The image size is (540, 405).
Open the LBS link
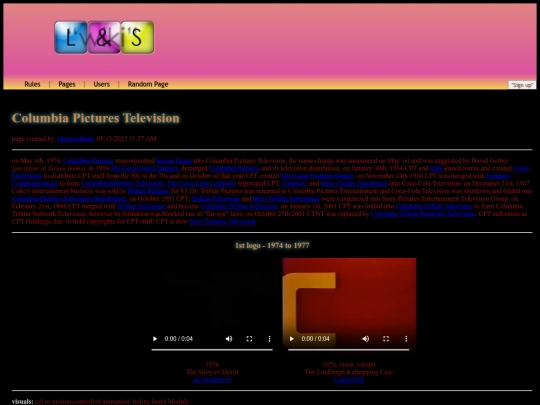click(x=436, y=168)
